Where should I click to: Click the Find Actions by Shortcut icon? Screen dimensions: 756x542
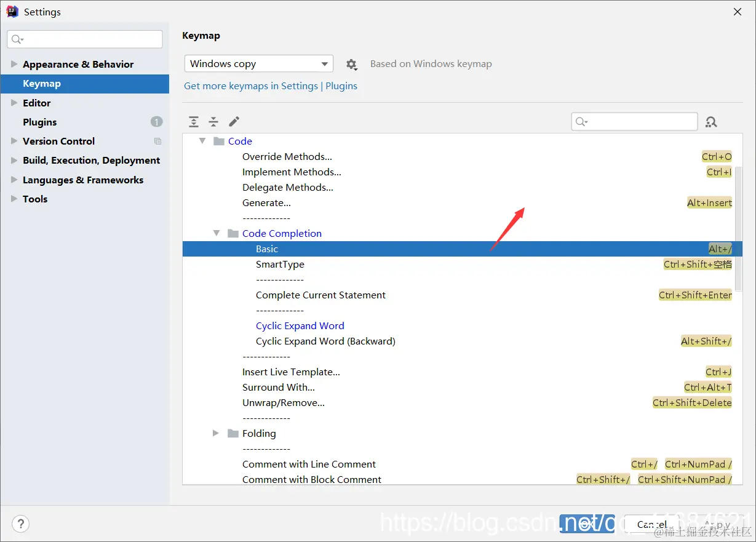(x=711, y=122)
